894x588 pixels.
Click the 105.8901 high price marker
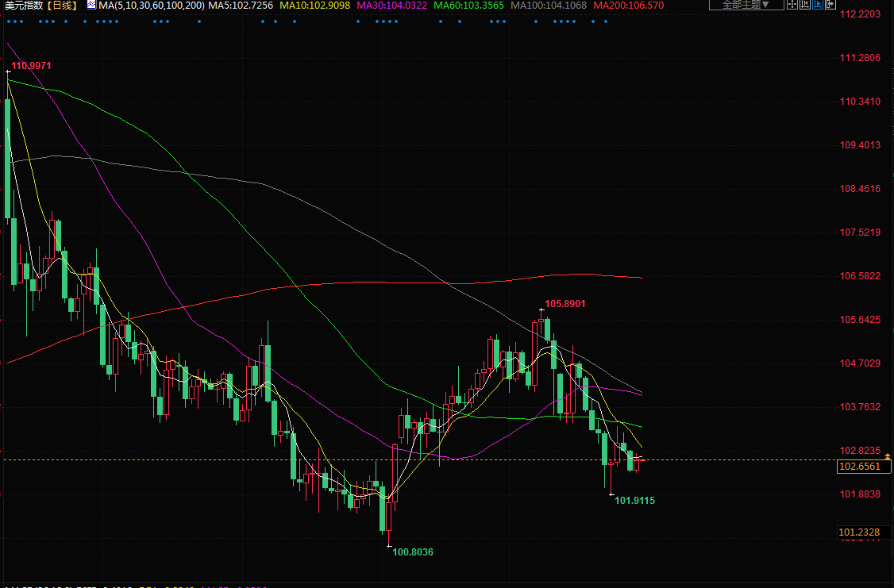pos(565,304)
